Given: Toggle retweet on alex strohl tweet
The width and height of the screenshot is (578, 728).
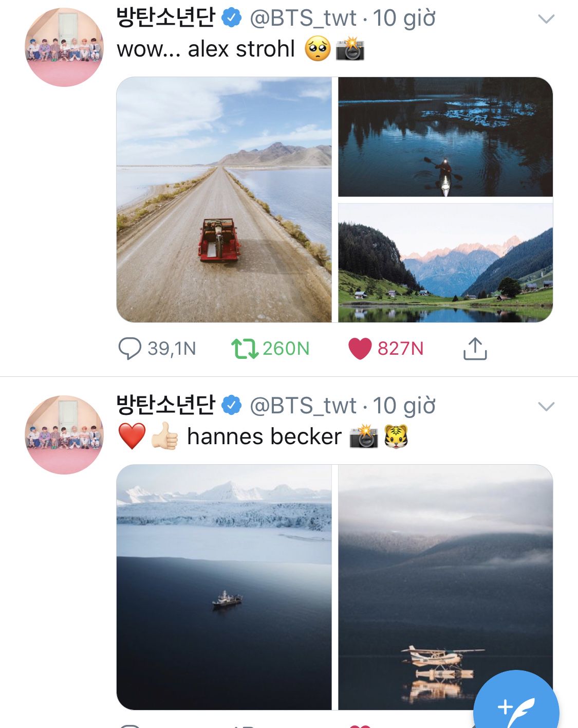Looking at the screenshot, I should point(244,349).
